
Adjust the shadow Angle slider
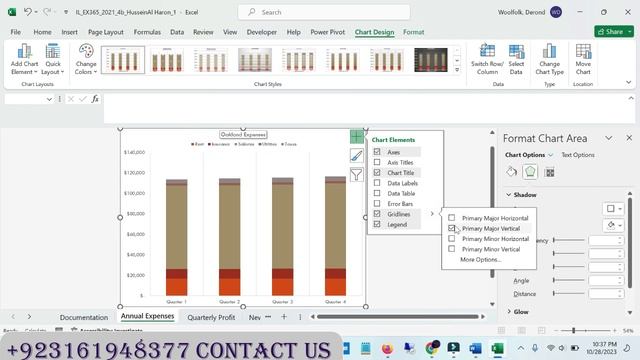coord(569,280)
